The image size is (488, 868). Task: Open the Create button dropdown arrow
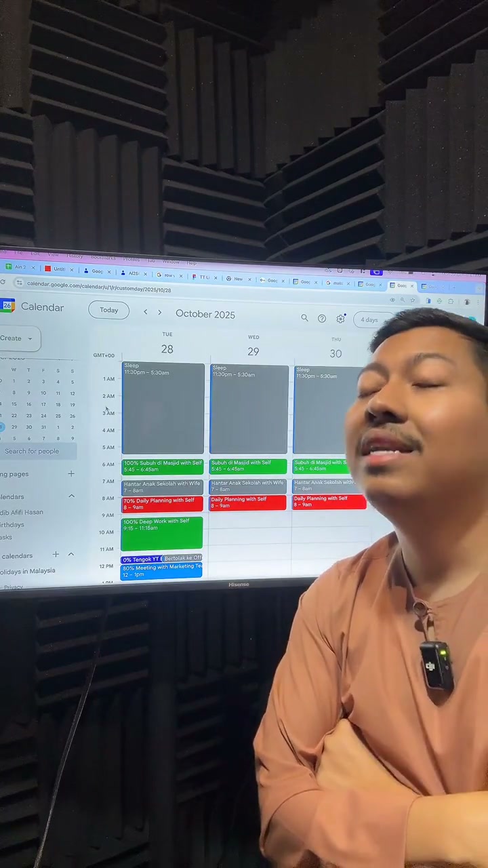click(30, 338)
